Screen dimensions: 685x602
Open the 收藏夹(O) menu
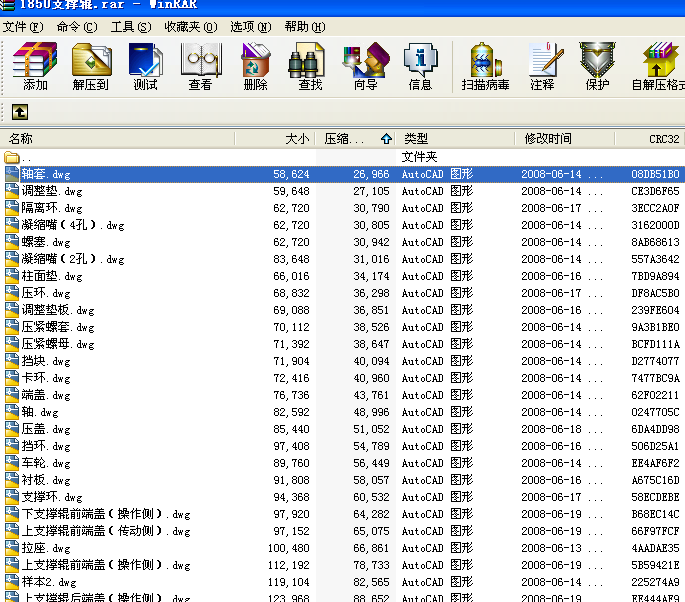tap(190, 27)
